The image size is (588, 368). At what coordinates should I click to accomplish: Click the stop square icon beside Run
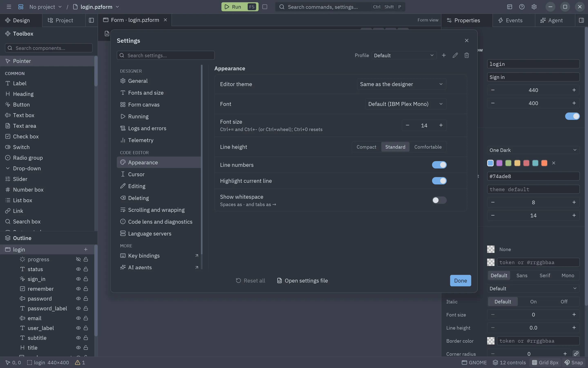coord(265,7)
